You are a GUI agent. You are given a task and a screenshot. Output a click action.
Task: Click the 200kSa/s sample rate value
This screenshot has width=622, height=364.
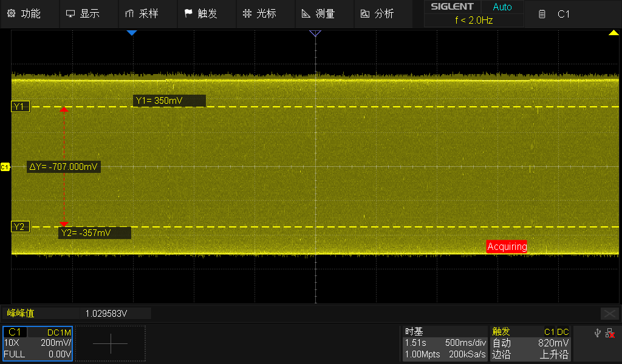point(467,354)
